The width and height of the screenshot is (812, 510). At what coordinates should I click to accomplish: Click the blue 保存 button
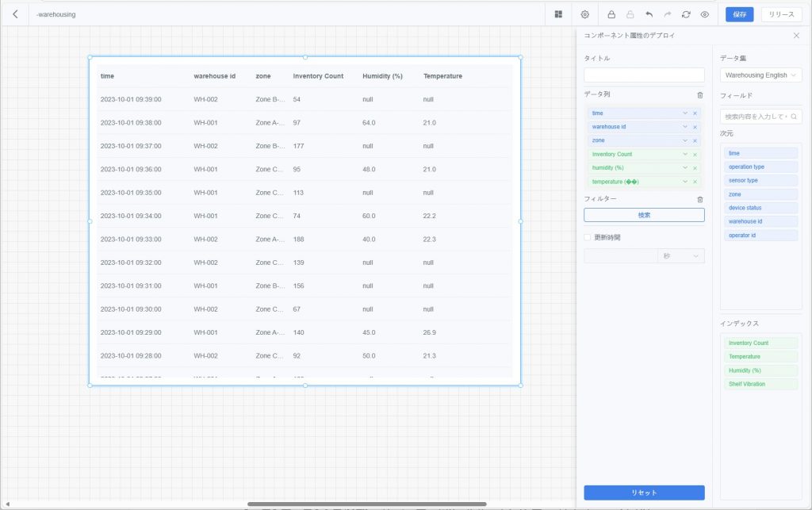pos(739,14)
